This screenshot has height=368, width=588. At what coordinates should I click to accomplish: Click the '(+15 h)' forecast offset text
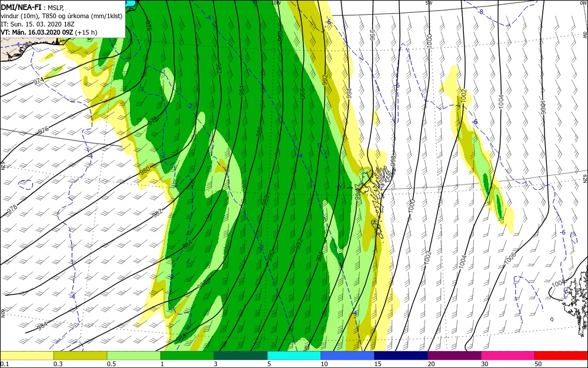tap(86, 32)
